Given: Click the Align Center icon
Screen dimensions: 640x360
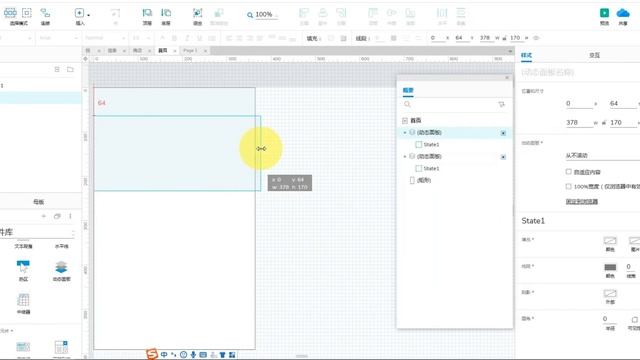Looking at the screenshot, I should (322, 13).
